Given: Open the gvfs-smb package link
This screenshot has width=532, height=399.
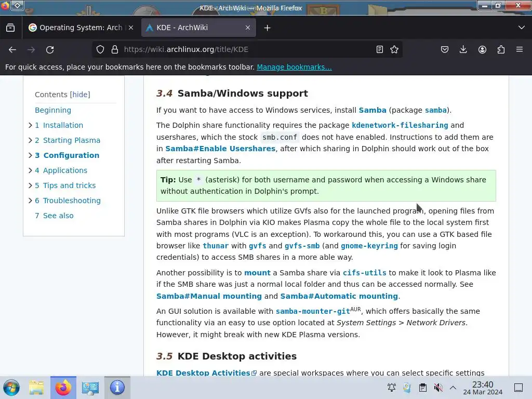Looking at the screenshot, I should tap(302, 246).
